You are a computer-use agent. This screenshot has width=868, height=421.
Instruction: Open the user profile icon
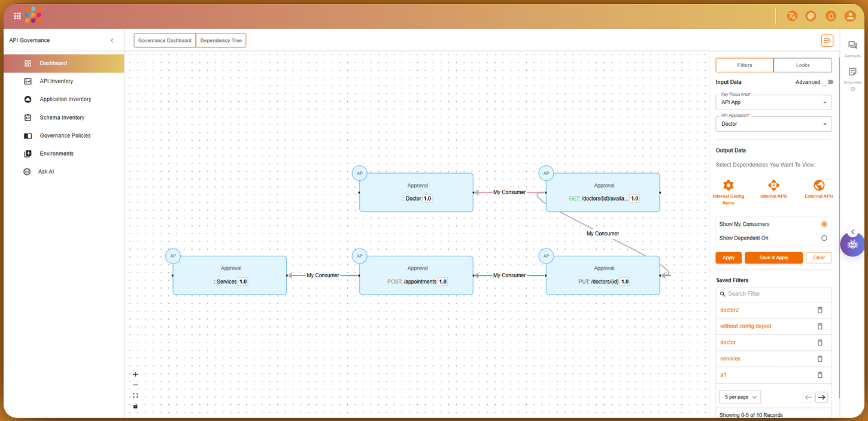pyautogui.click(x=850, y=16)
